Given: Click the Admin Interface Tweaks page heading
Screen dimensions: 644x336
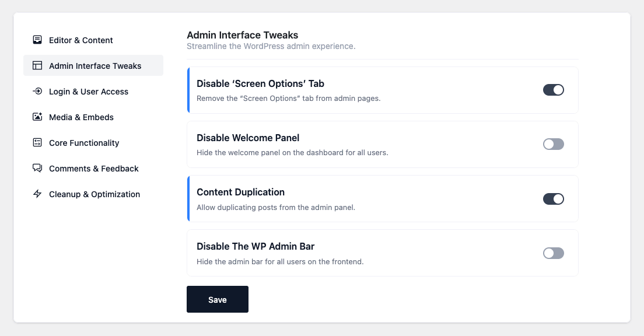Looking at the screenshot, I should (x=242, y=35).
